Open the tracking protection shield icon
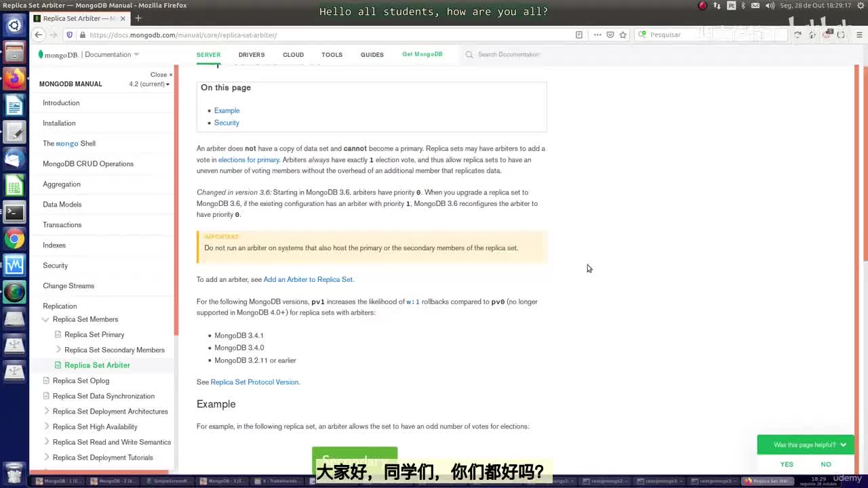This screenshot has width=868, height=488. click(69, 35)
